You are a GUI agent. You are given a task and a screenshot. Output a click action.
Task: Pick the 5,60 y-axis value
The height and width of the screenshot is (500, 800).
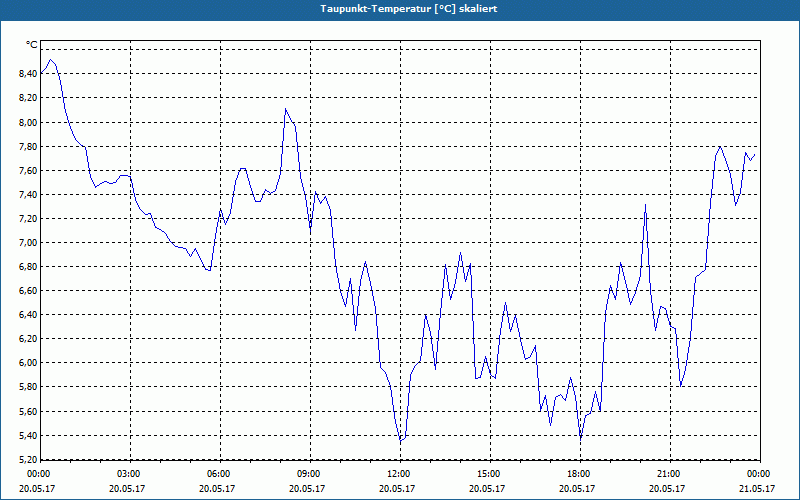(28, 412)
